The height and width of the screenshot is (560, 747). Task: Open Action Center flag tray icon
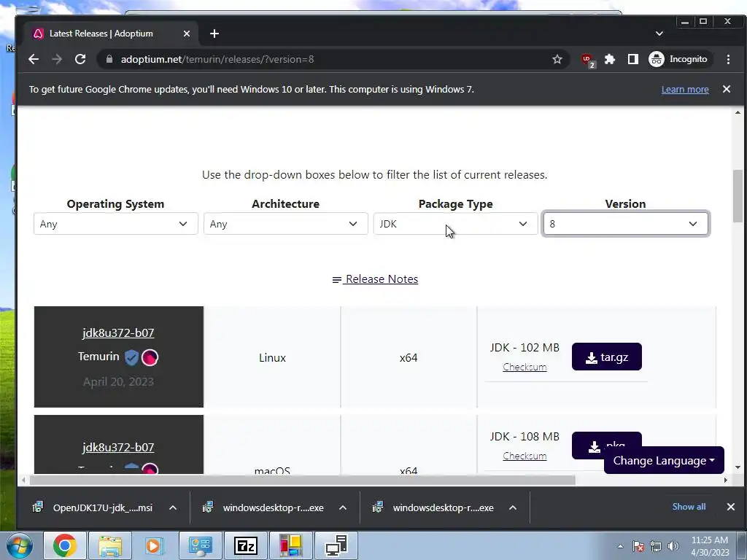click(638, 546)
